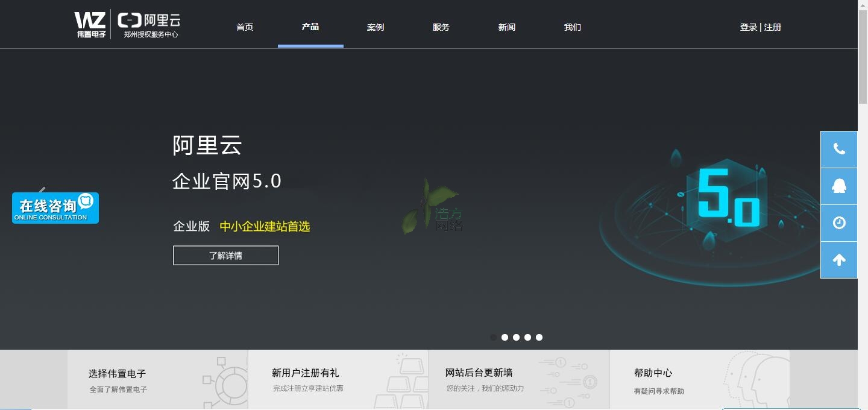Click the 阿里云 logo in the header
This screenshot has width=868, height=410.
coord(149,25)
